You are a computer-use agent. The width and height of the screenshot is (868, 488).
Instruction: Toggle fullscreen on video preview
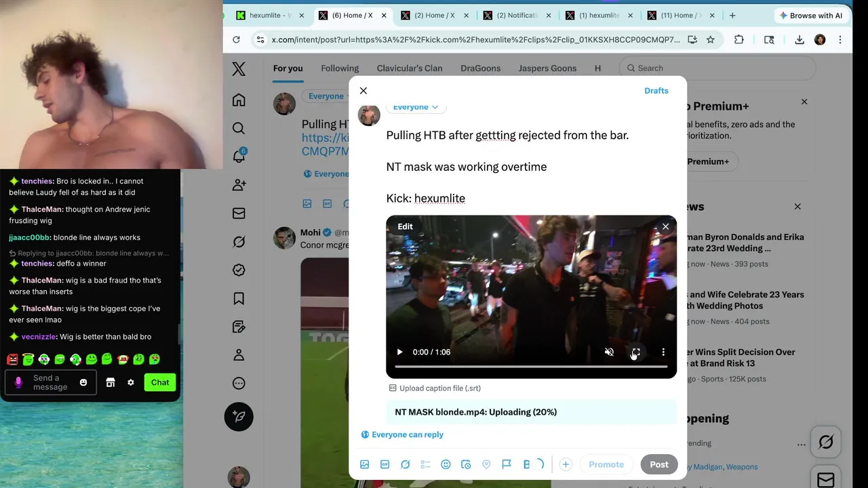(636, 352)
